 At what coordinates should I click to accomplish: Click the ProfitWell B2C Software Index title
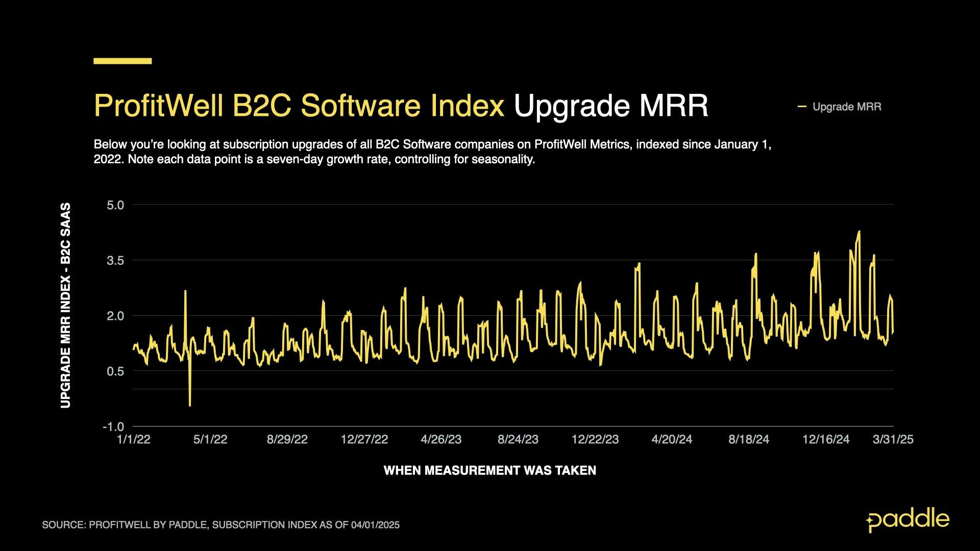click(299, 106)
